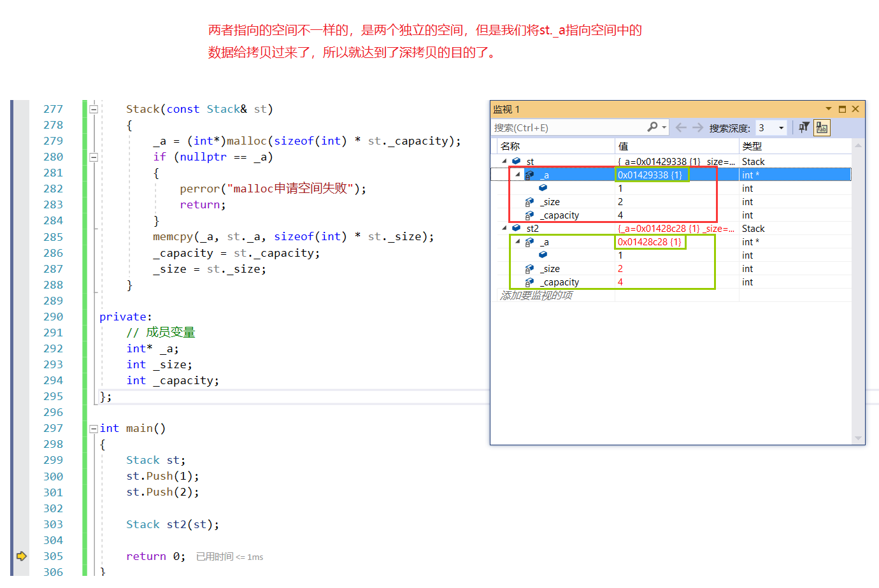This screenshot has width=879, height=588.
Task: Open the watch window options dropdown
Action: tap(829, 109)
